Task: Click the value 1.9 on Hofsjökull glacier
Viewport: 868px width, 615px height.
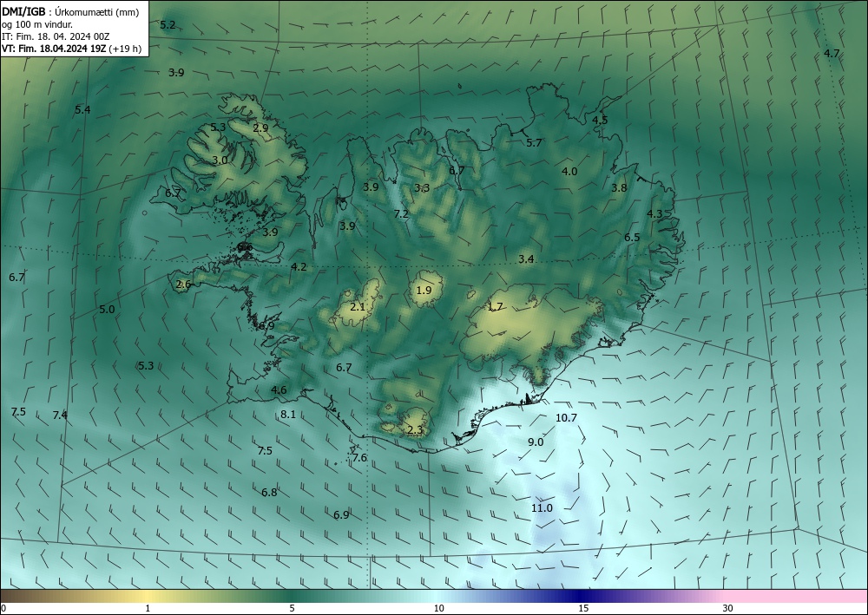Action: point(424,290)
